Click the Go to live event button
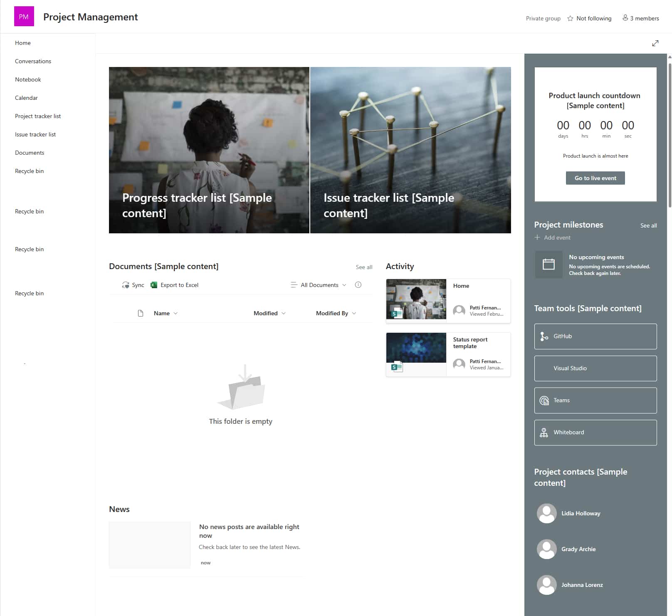This screenshot has height=616, width=672. point(595,178)
